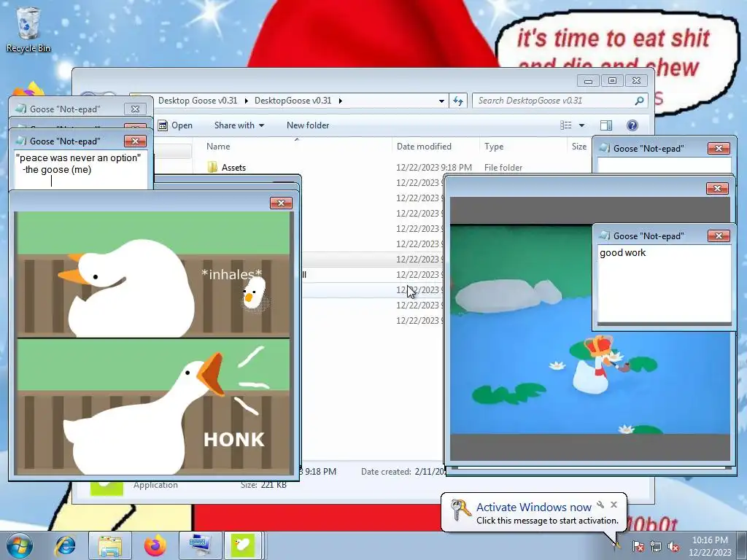Click the "Desktop Goose v0.31" breadcrumb segment

198,101
